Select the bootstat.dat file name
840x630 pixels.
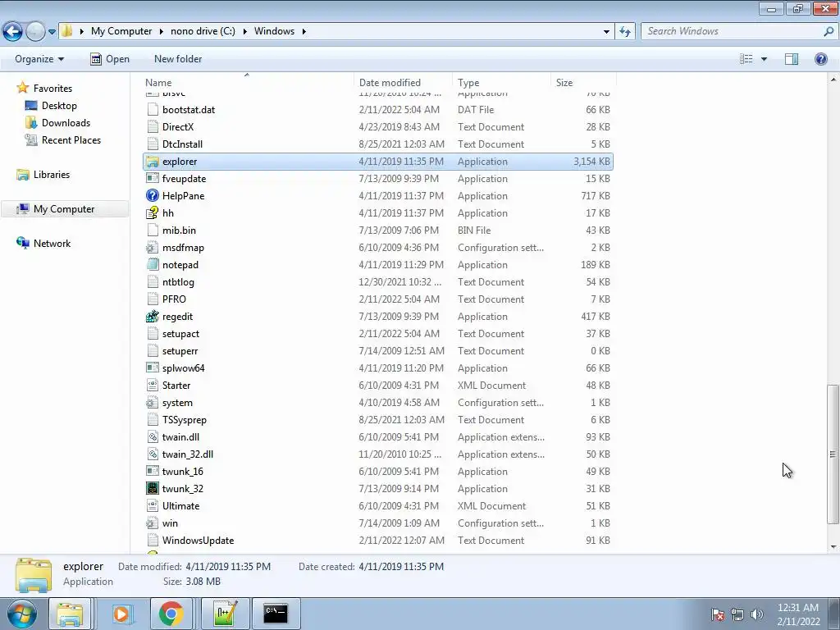click(x=189, y=110)
